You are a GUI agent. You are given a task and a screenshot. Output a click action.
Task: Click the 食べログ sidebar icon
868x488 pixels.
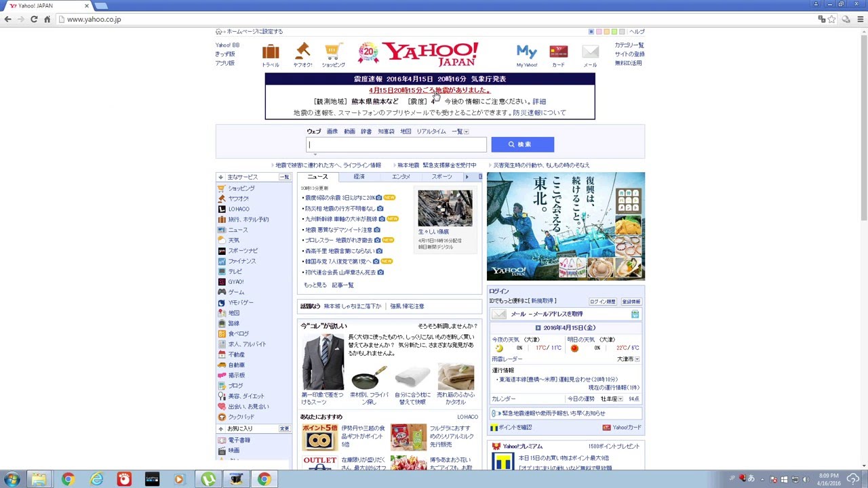click(x=222, y=334)
